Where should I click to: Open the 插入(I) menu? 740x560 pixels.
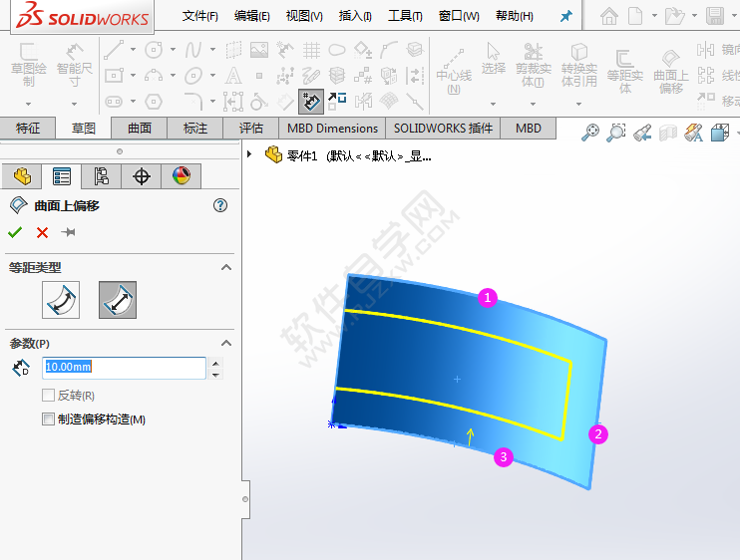tap(355, 16)
